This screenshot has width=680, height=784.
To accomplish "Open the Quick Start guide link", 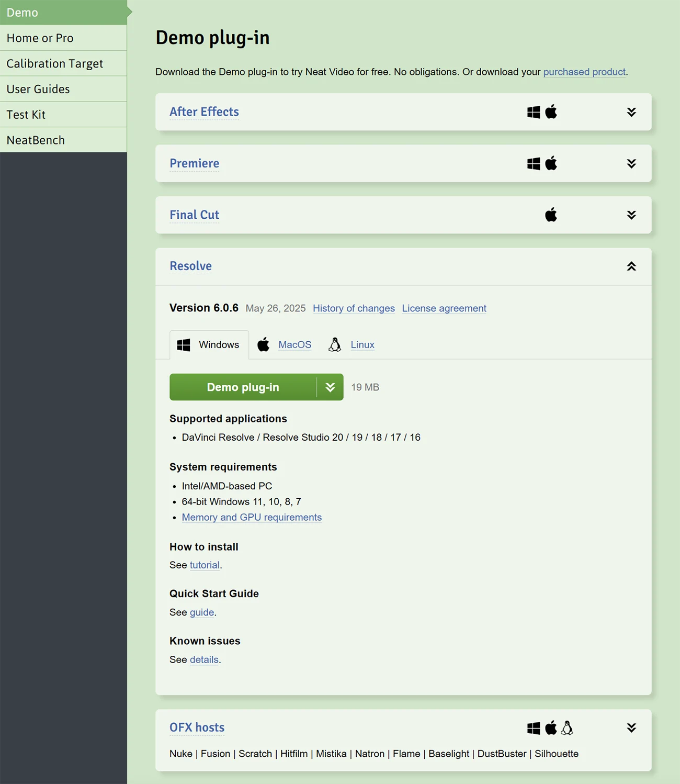I will coord(202,612).
